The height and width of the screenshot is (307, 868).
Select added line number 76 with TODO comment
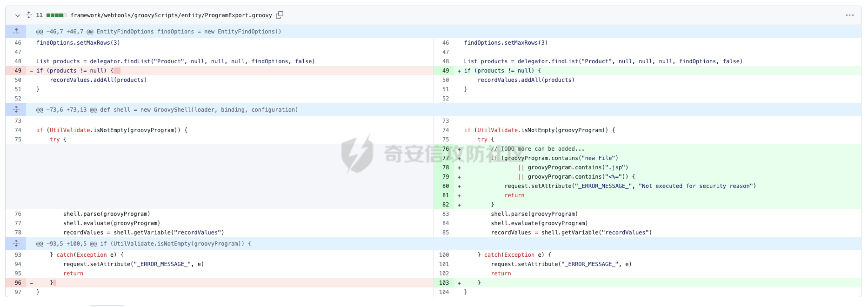coord(445,149)
